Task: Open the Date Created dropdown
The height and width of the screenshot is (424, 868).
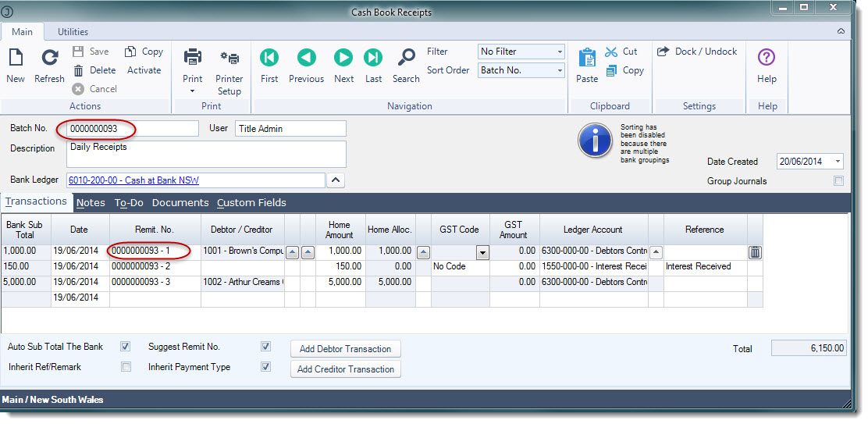Action: 838,162
